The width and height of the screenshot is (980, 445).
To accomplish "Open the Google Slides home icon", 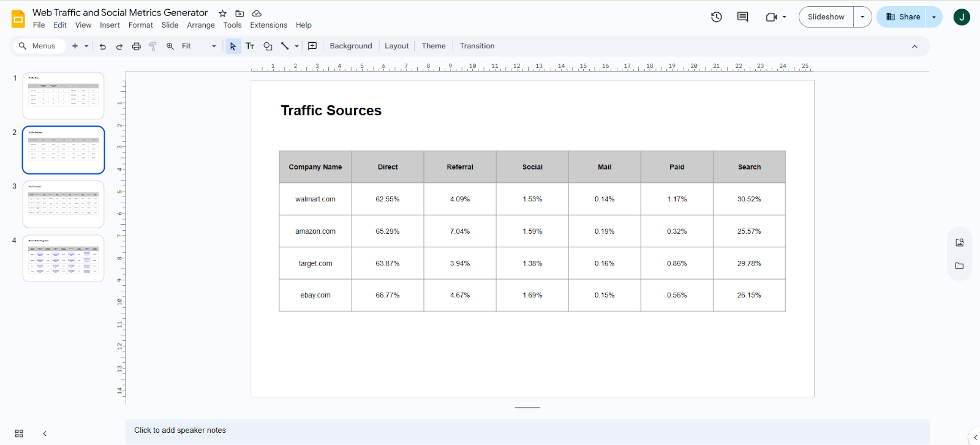I will coord(18,19).
